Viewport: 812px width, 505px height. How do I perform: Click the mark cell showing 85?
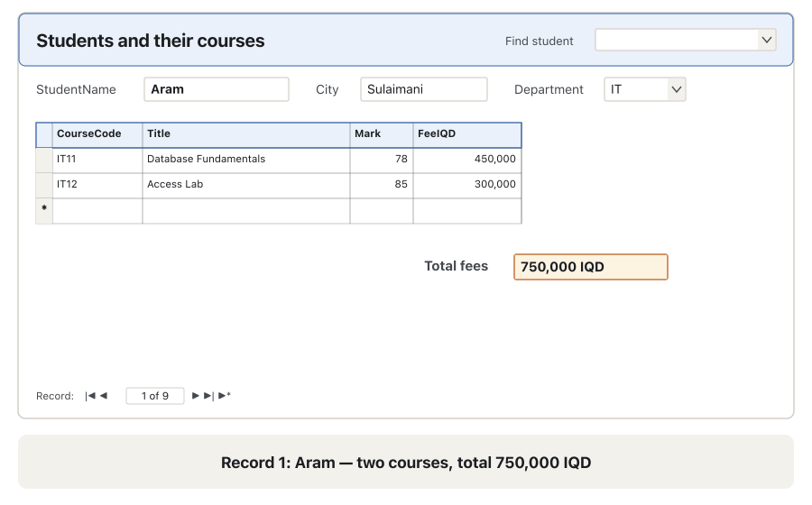coord(382,186)
